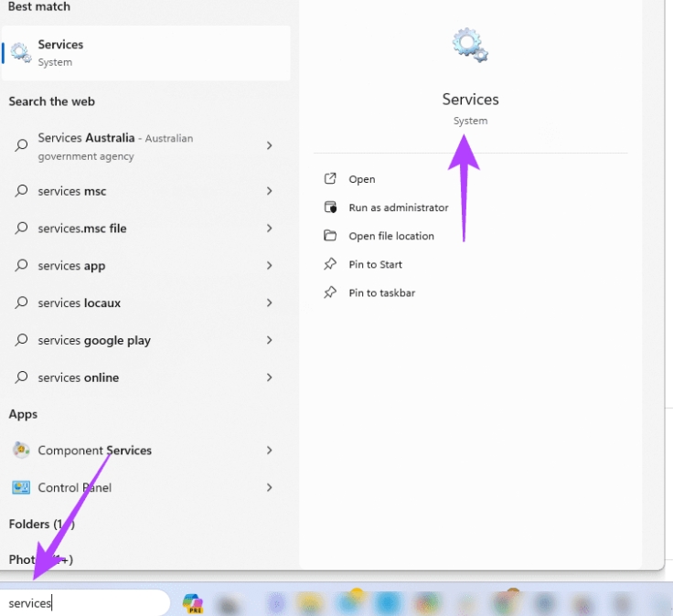The width and height of the screenshot is (673, 616).
Task: Click the Control Panel app icon
Action: click(x=21, y=488)
